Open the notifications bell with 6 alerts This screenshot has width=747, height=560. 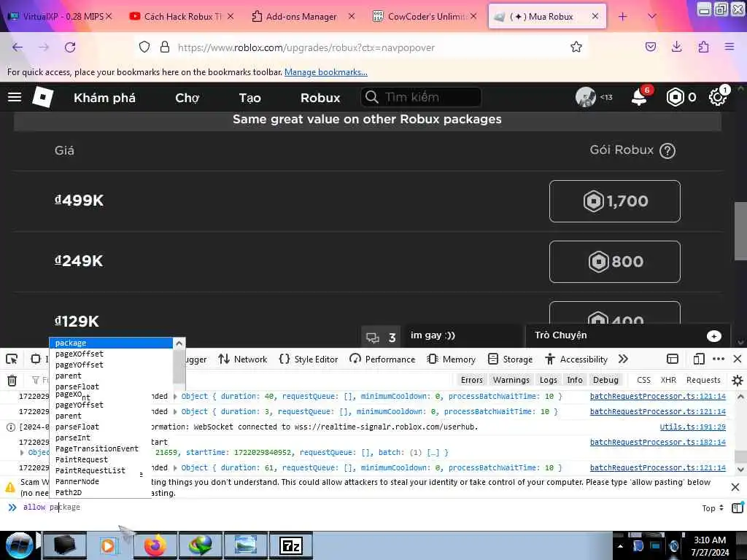coord(639,97)
